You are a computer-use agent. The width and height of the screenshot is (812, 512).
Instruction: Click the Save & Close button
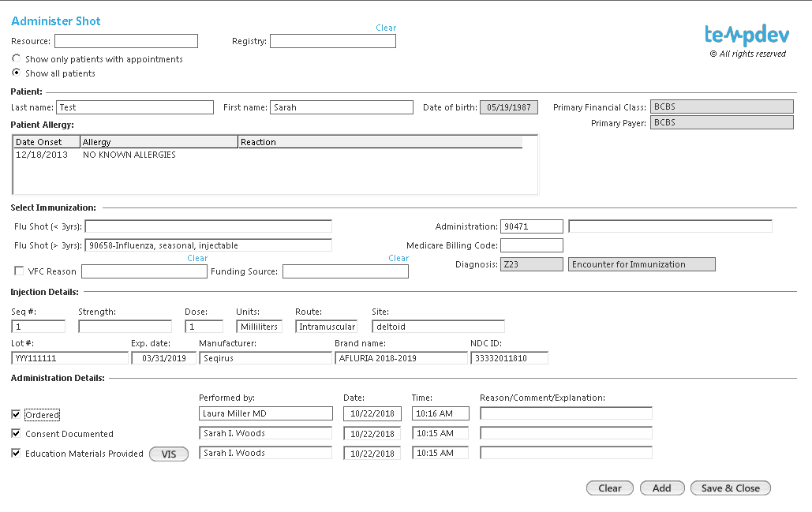coord(730,488)
